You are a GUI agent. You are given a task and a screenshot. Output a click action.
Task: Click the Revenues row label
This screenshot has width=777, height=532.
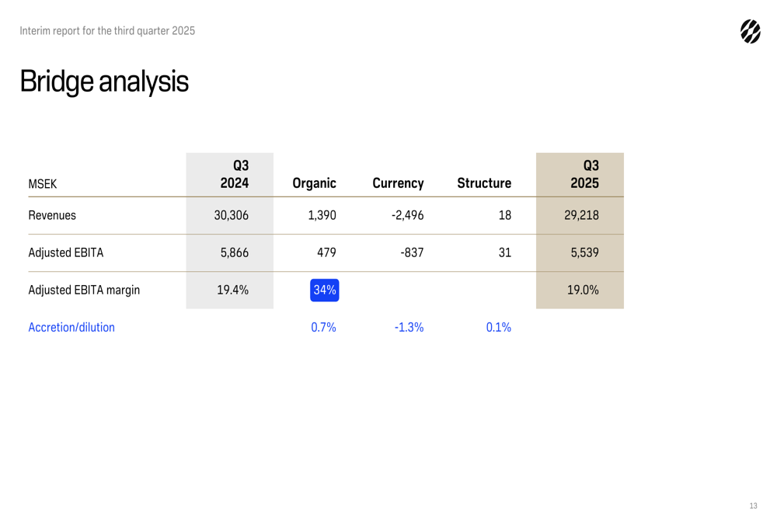pos(52,216)
